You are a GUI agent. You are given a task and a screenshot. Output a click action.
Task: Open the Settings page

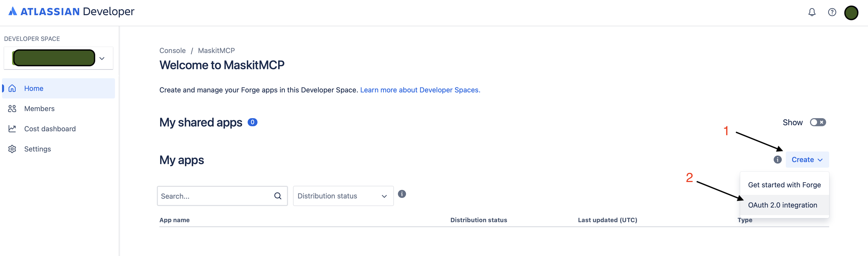59,149
